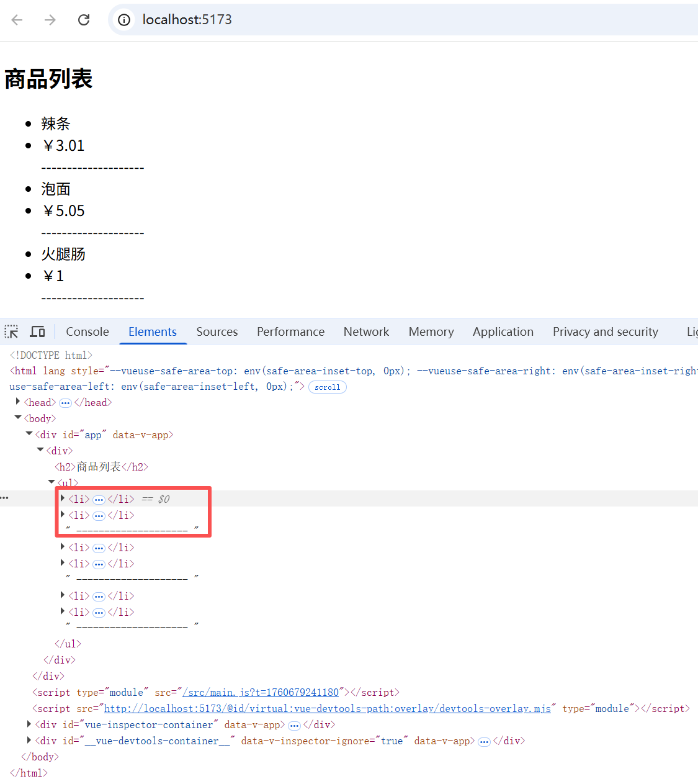Click the 火腿肠 list item

pyautogui.click(x=63, y=254)
